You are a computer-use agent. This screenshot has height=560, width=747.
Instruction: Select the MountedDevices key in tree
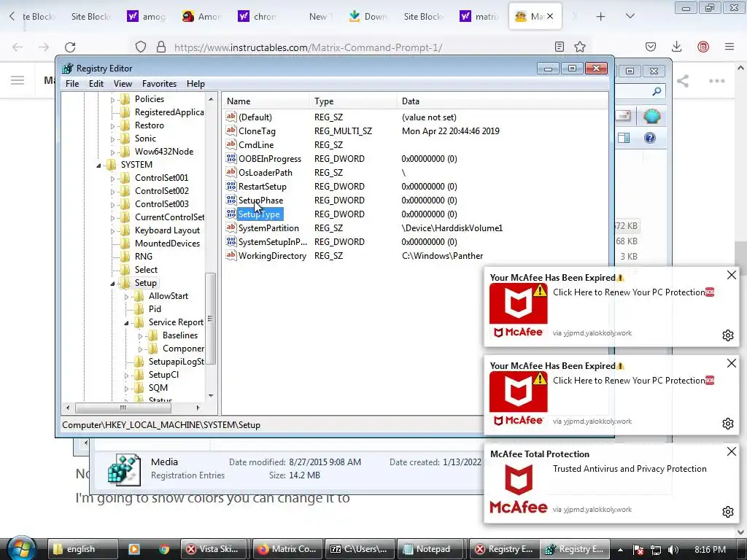pyautogui.click(x=167, y=244)
